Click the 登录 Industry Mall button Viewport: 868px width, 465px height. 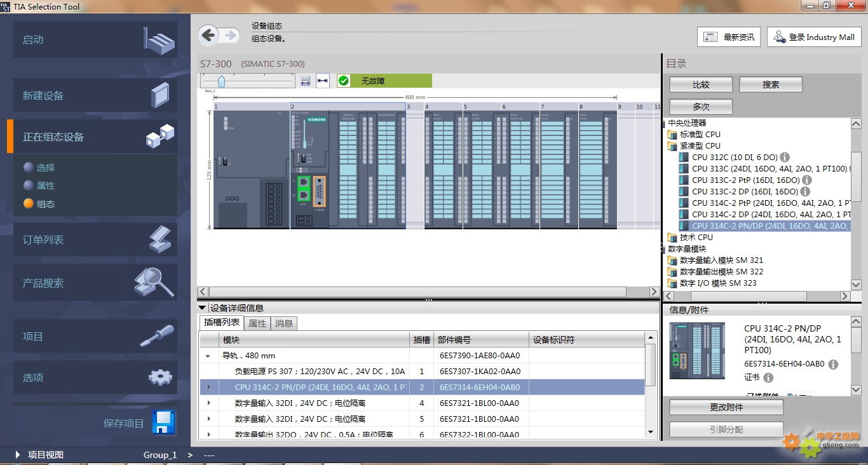click(814, 37)
